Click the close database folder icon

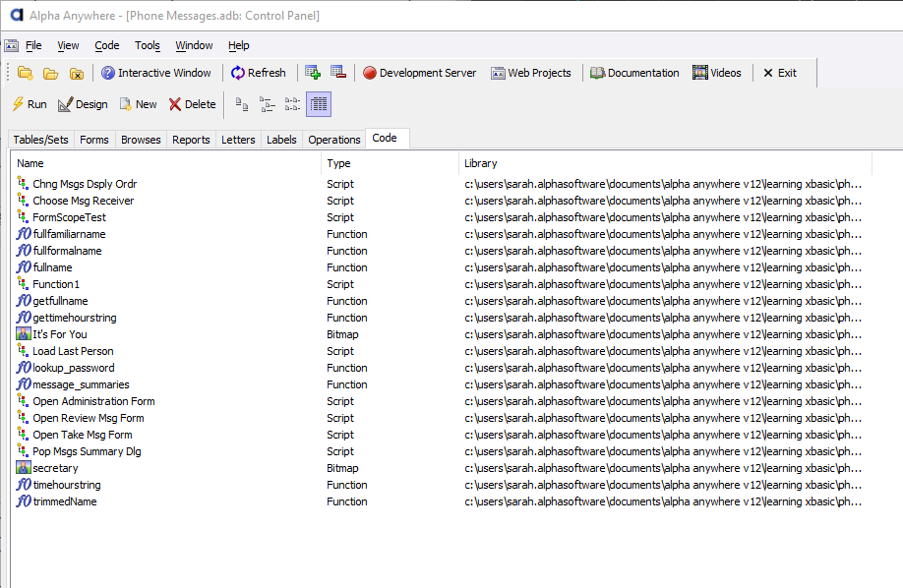pos(77,73)
